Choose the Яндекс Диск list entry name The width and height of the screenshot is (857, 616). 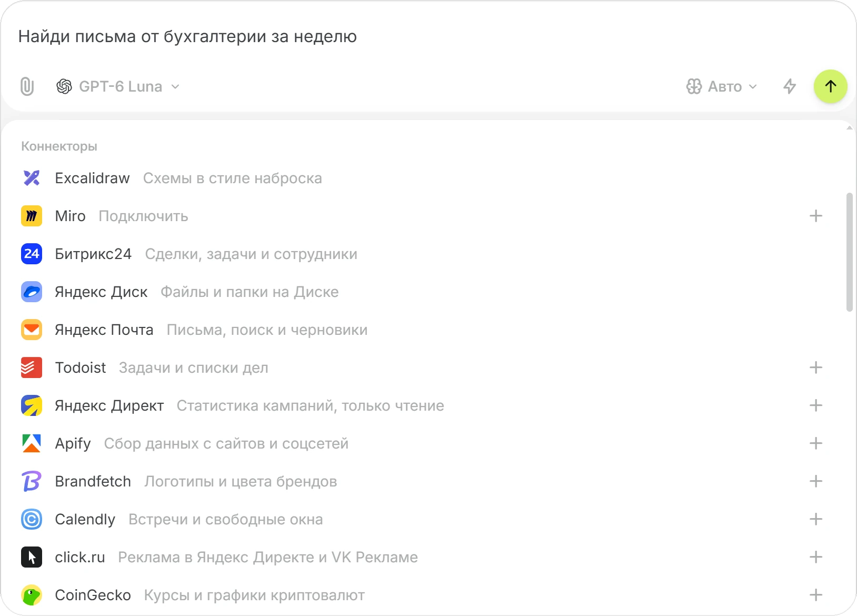pos(101,292)
